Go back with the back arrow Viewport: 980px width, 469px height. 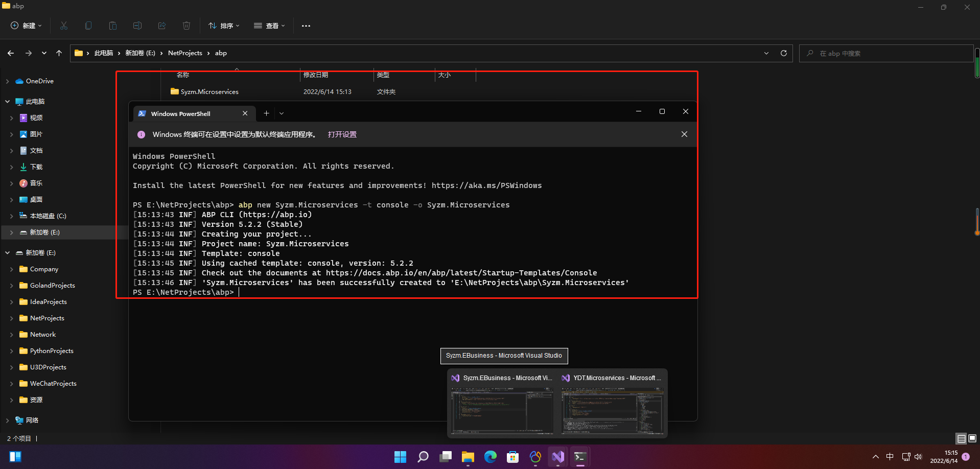coord(11,53)
